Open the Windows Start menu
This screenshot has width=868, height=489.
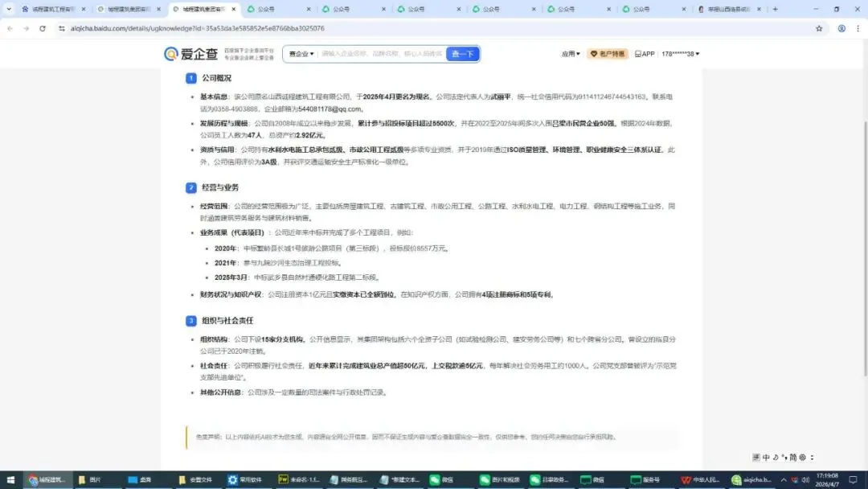click(10, 479)
